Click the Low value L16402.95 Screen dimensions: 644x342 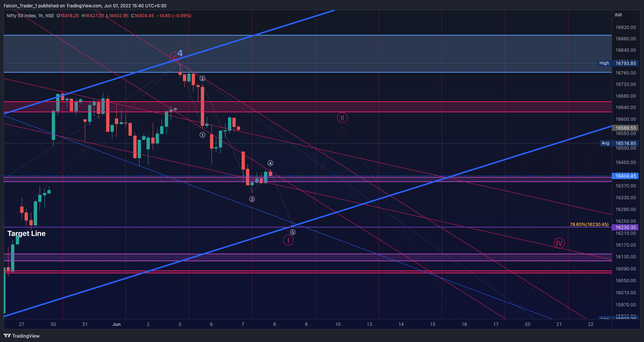coord(117,16)
